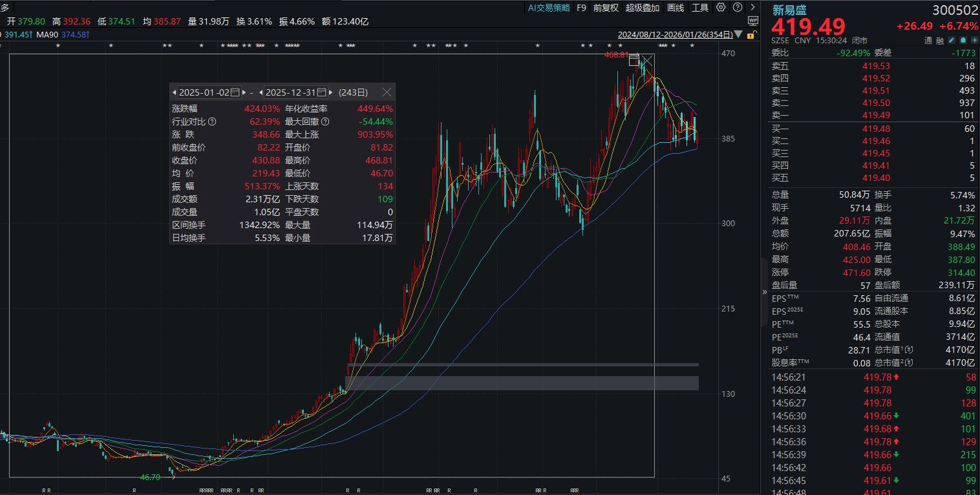Click the help question-mark icon top right

(x=738, y=8)
